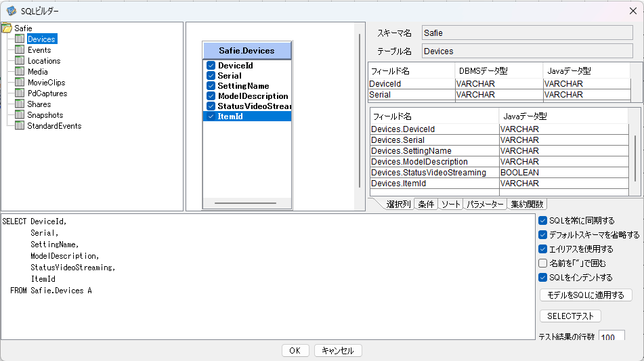Select the Shares table in tree
This screenshot has width=644, height=361.
coord(39,104)
